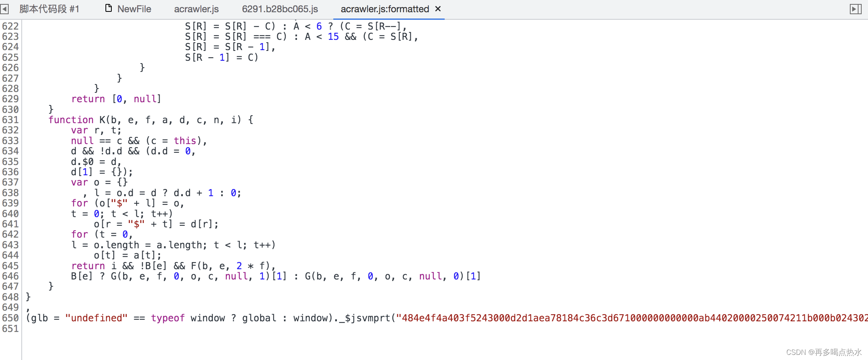Close the acrawler.js:formatted tab

pyautogui.click(x=438, y=9)
